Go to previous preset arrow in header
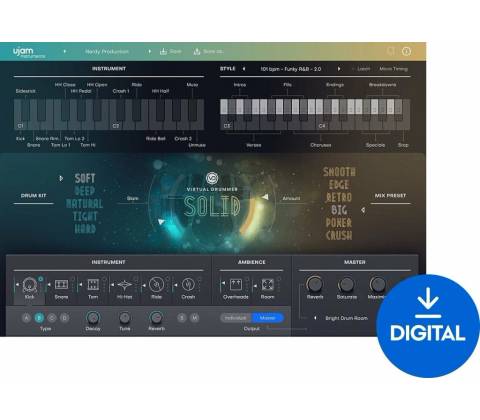 point(65,51)
